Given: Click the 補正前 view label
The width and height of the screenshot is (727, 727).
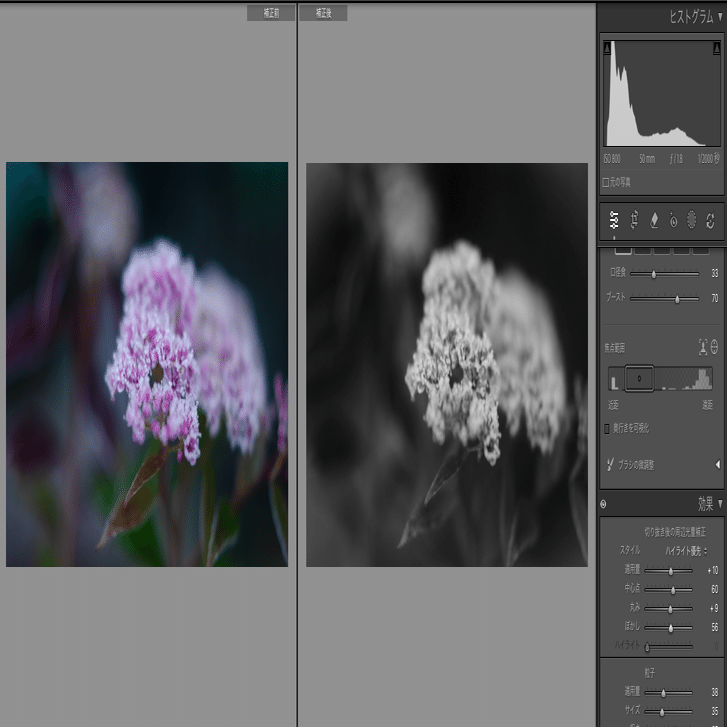Looking at the screenshot, I should tap(271, 13).
